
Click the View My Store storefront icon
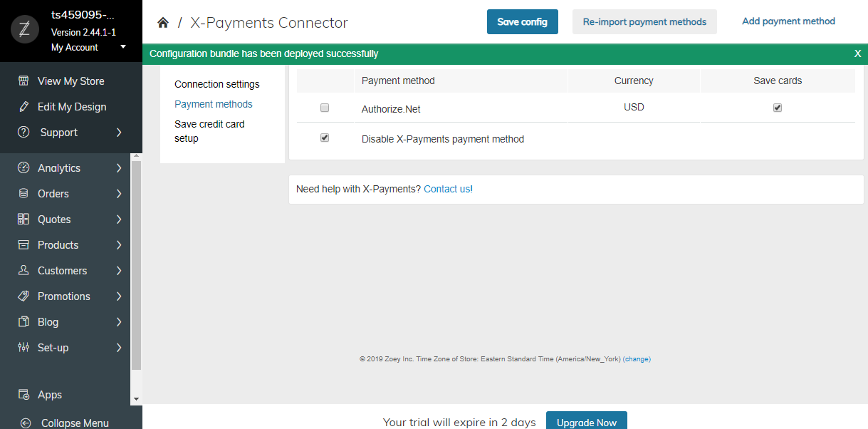(x=23, y=81)
